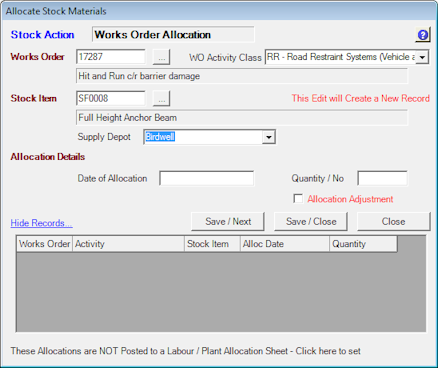Open the help question mark icon
438x368 pixels.
click(x=423, y=35)
